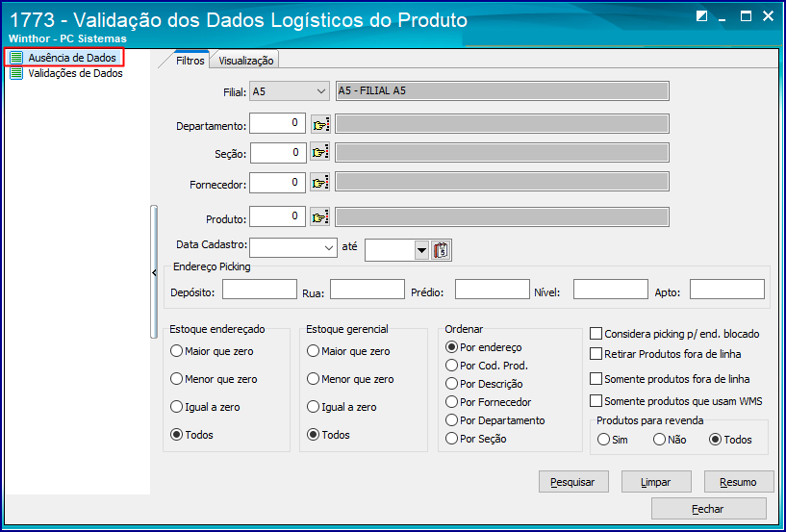This screenshot has width=786, height=532.
Task: Order results Por Cod. Prod.
Action: 451,366
